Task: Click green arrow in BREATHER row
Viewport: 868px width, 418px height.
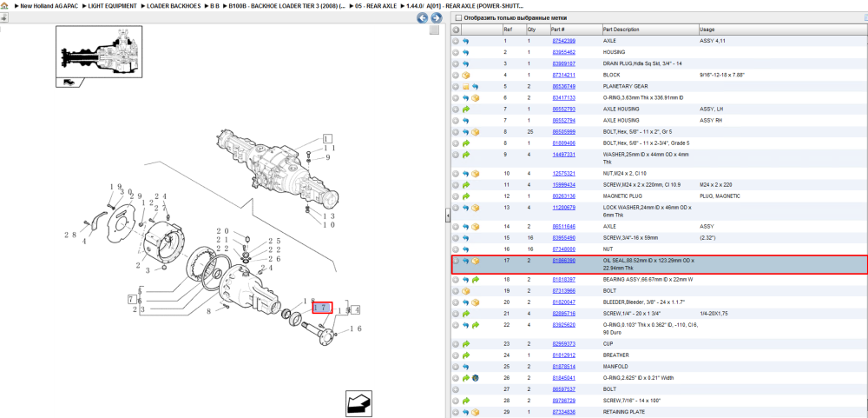Action: (x=465, y=355)
